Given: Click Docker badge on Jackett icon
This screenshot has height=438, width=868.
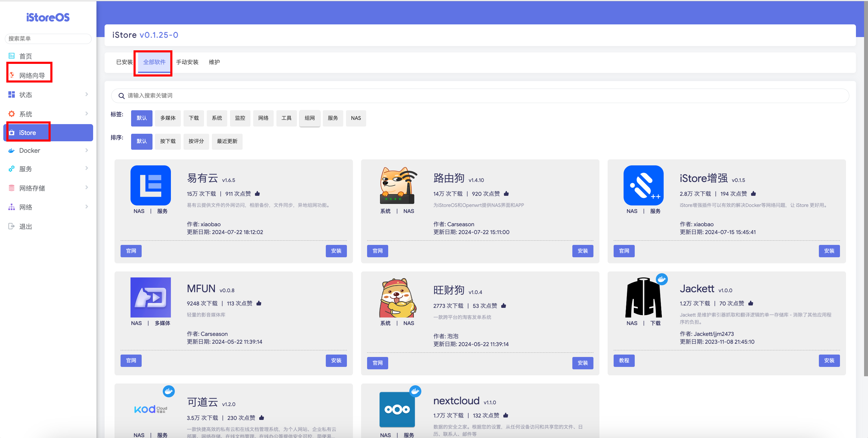Looking at the screenshot, I should point(662,279).
